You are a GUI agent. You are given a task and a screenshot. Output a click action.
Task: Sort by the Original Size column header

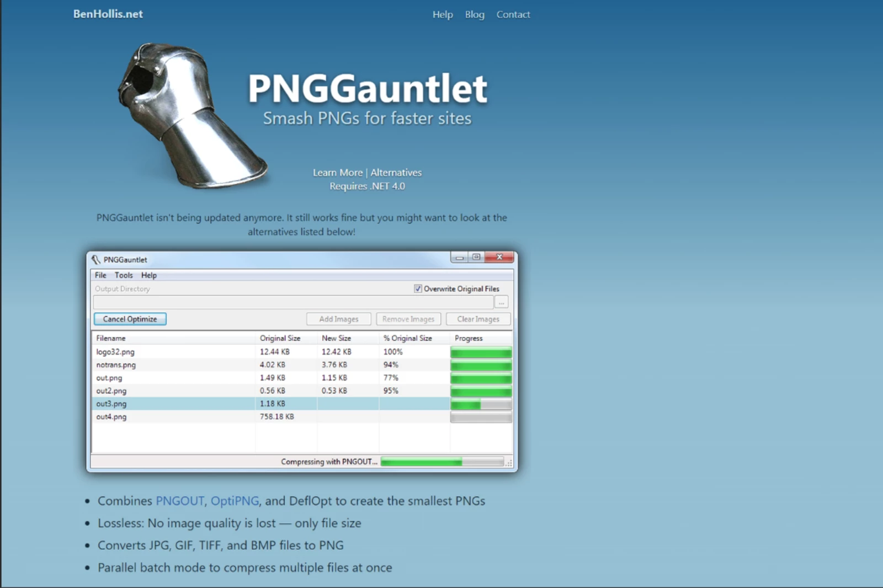point(286,338)
